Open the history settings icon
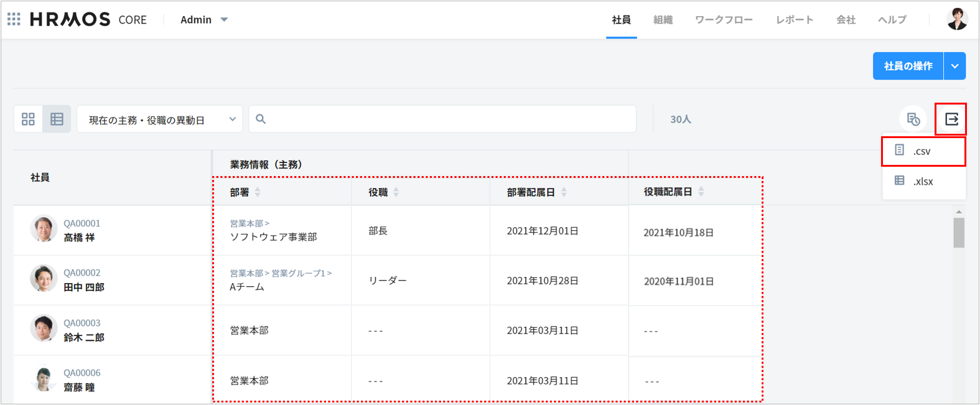 [913, 119]
